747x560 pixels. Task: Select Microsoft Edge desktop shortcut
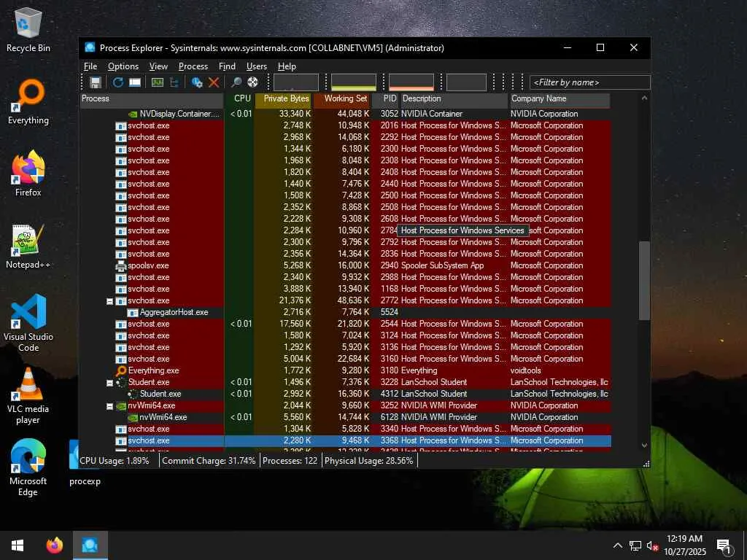28,469
